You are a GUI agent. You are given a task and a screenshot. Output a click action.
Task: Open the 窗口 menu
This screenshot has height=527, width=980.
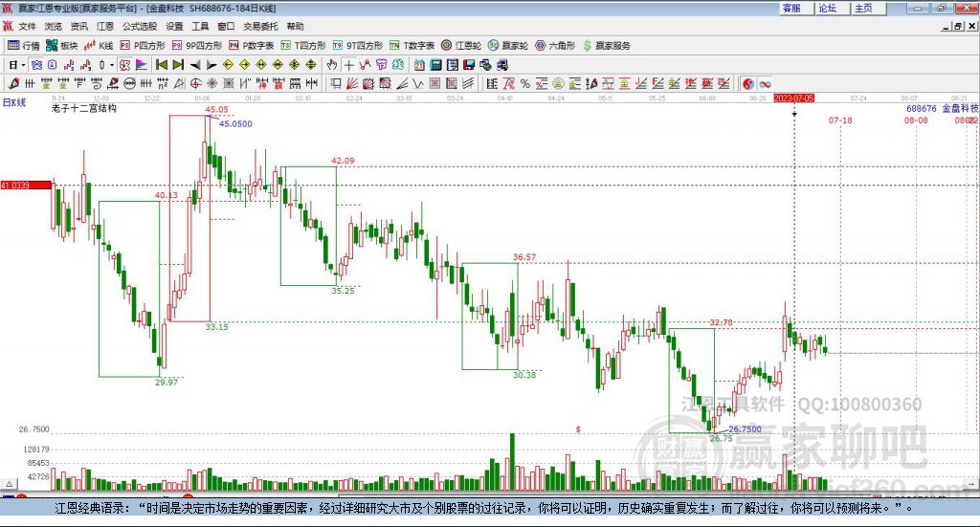(x=226, y=26)
